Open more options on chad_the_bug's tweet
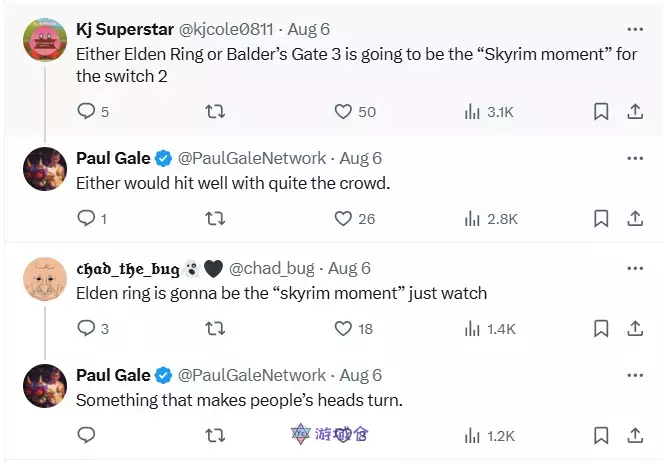The width and height of the screenshot is (663, 463). pyautogui.click(x=634, y=268)
